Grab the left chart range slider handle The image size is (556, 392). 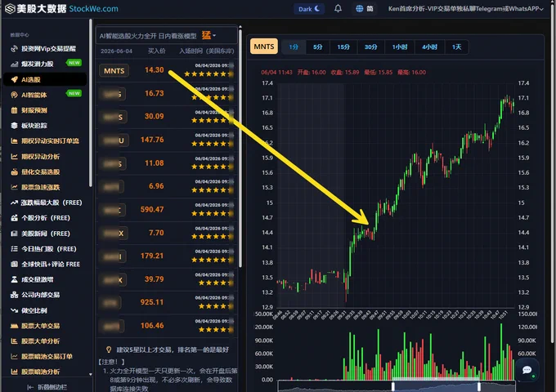click(393, 386)
